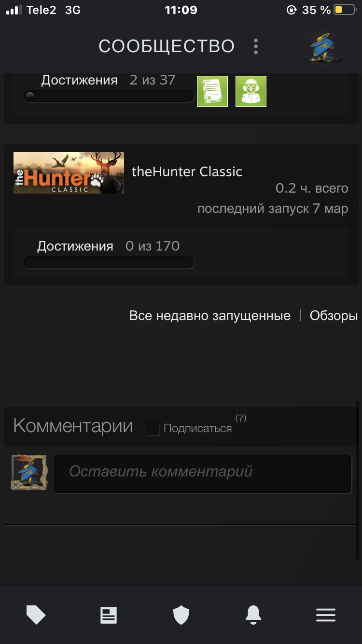This screenshot has width=362, height=644.
Task: Select theHunter Classic title text
Action: pyautogui.click(x=187, y=171)
